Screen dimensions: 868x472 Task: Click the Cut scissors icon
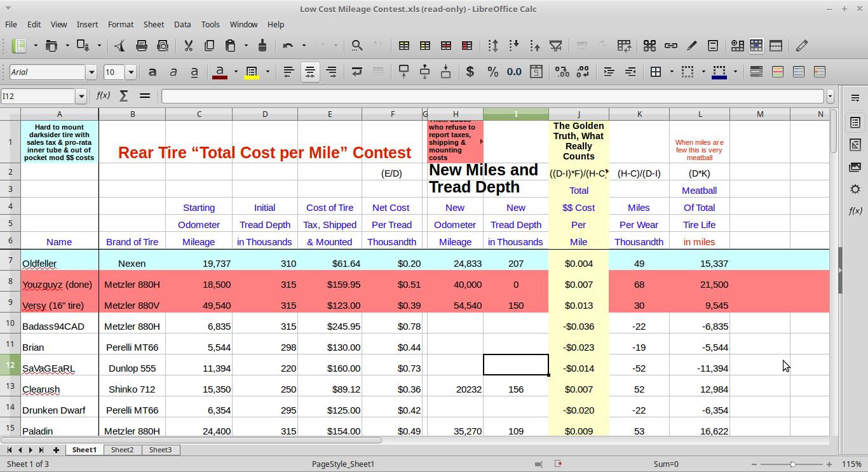[x=188, y=46]
